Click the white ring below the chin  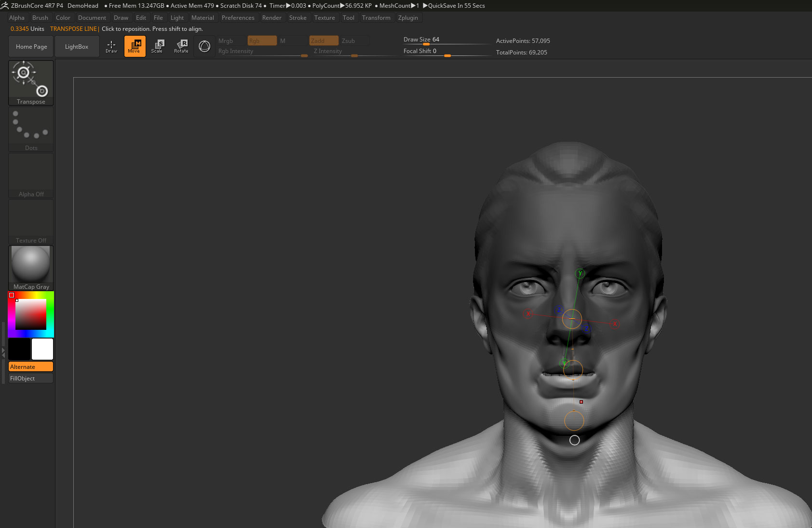coord(574,440)
